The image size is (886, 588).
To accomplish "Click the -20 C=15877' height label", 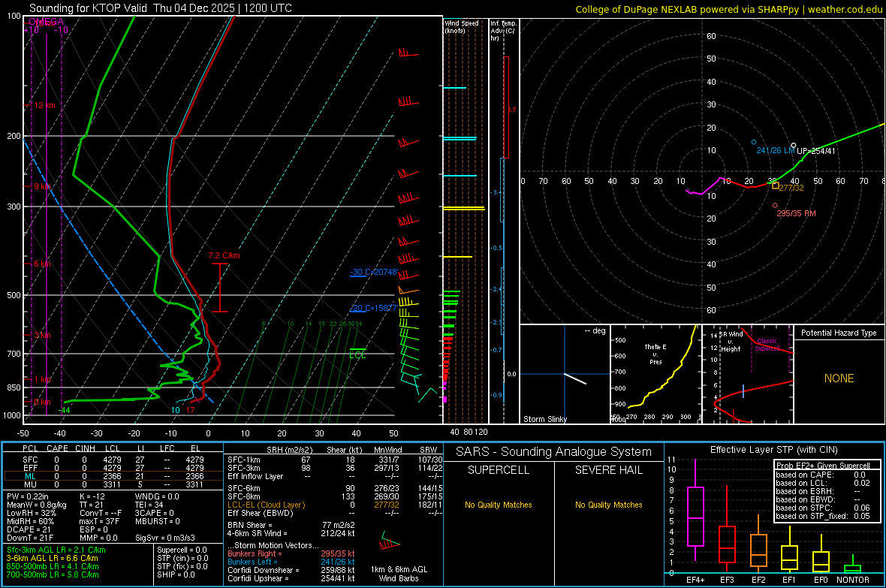I will click(373, 308).
